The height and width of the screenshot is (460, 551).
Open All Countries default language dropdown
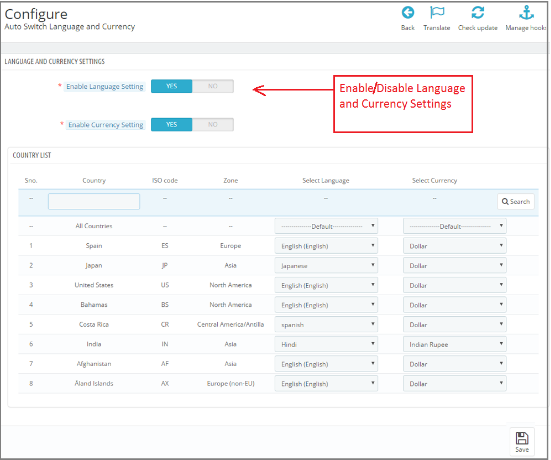point(326,226)
